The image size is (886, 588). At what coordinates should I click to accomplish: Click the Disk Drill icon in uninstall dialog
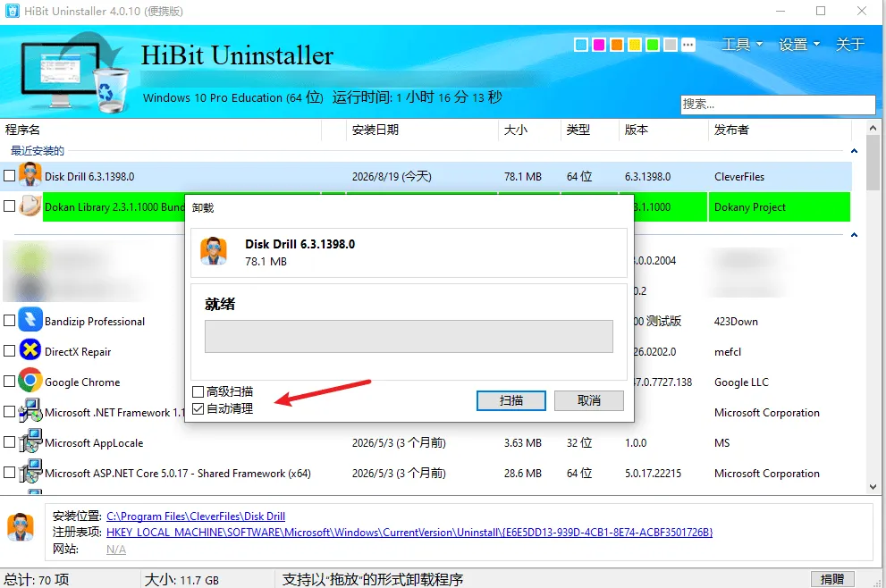coord(214,251)
